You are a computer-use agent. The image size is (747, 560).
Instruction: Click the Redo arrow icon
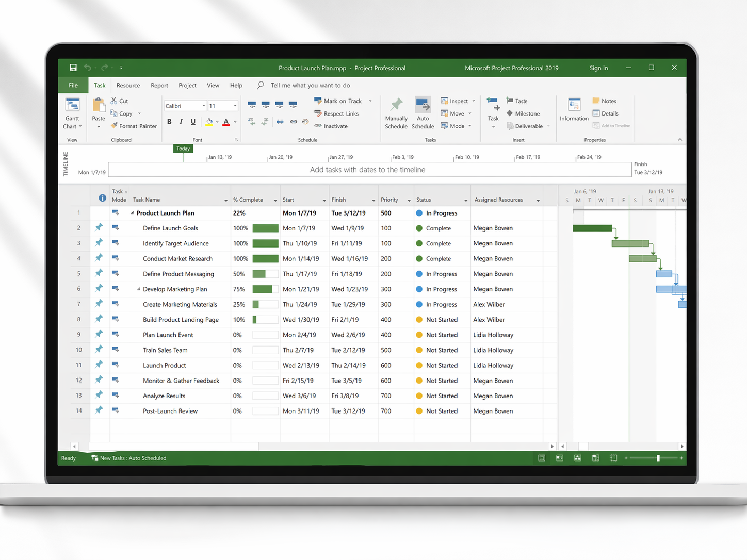pyautogui.click(x=105, y=68)
